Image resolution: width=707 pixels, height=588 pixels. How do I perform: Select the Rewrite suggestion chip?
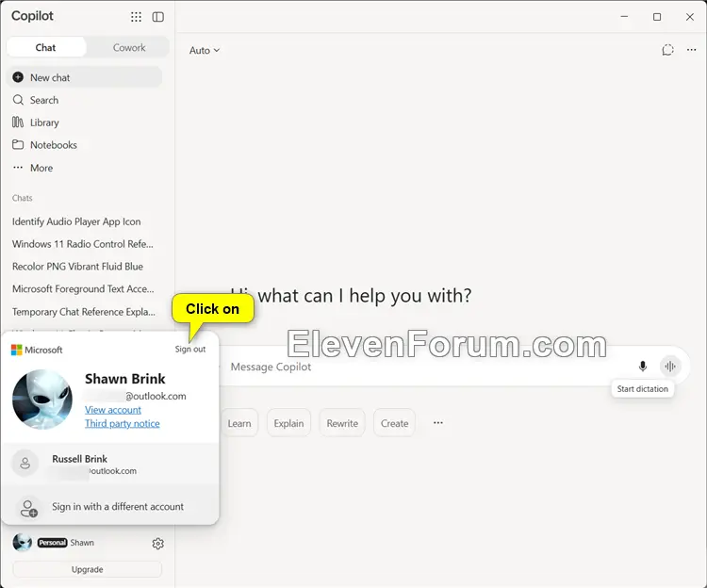pyautogui.click(x=342, y=423)
